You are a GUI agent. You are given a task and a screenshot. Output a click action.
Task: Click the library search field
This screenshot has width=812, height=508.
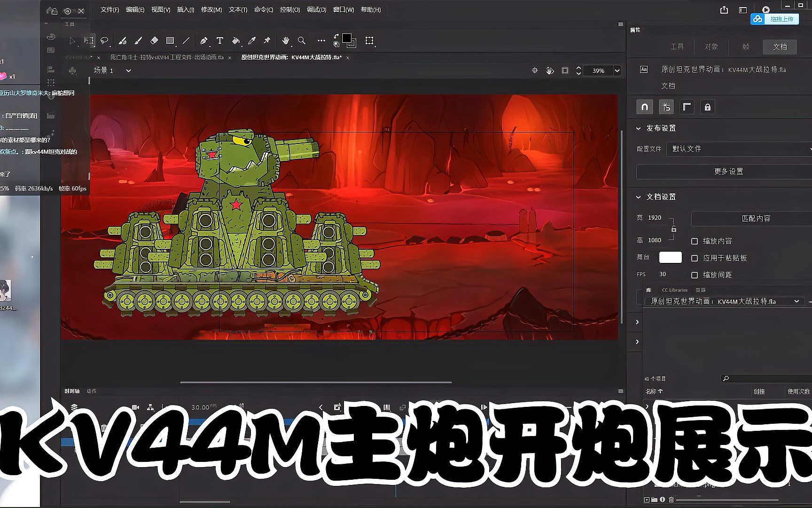pos(766,378)
